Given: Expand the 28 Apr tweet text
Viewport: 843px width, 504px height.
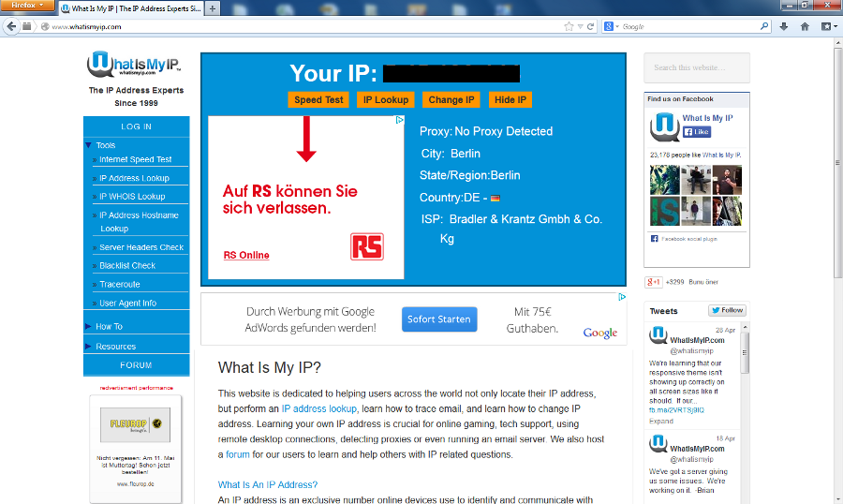Looking at the screenshot, I should (660, 422).
